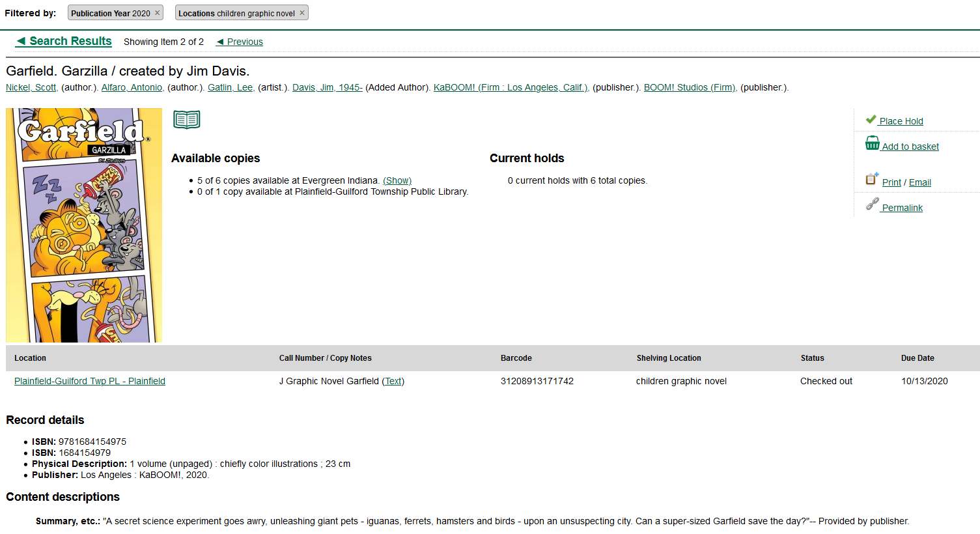
Task: Remove the Publication Year 2020 filter
Action: 157,13
